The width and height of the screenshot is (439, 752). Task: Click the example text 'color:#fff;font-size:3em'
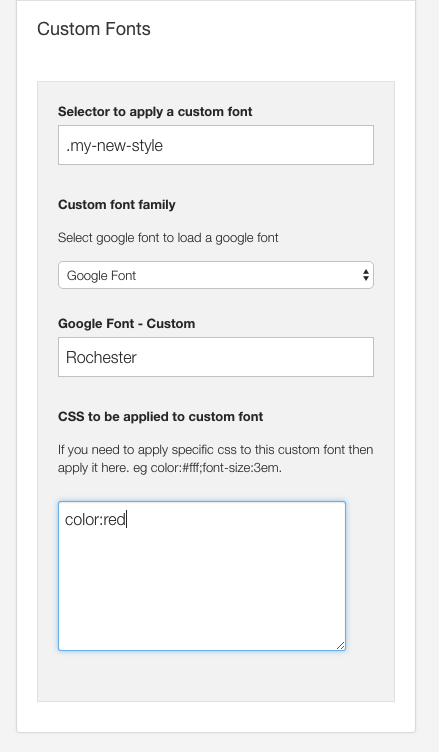[215, 468]
